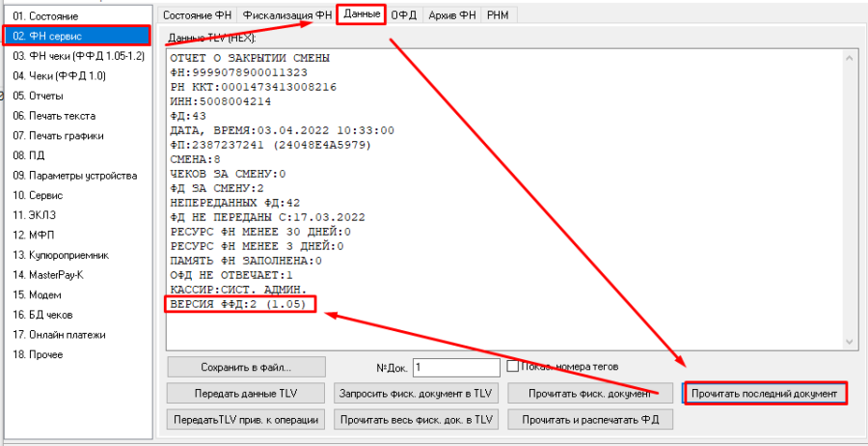Open the 'ОФД' tab
The image size is (868, 446).
(x=403, y=15)
